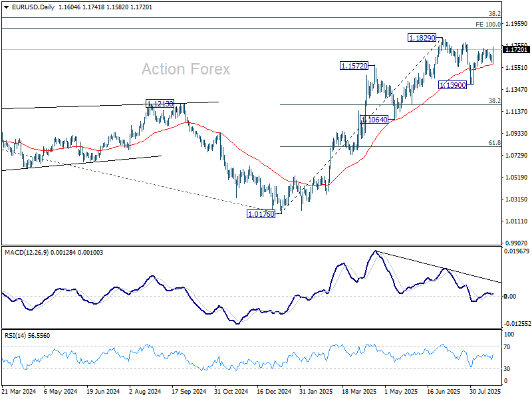Click the 0.019679 MACD axis value

518,251
